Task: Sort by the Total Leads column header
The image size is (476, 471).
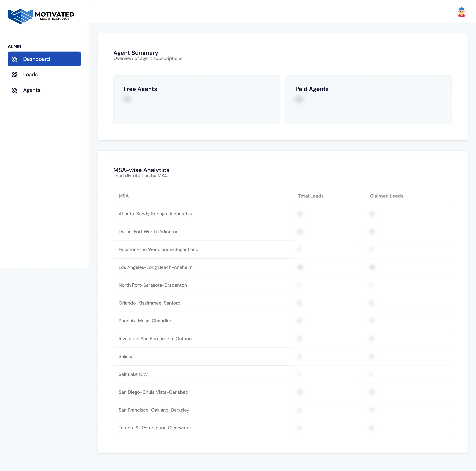Action: [311, 196]
